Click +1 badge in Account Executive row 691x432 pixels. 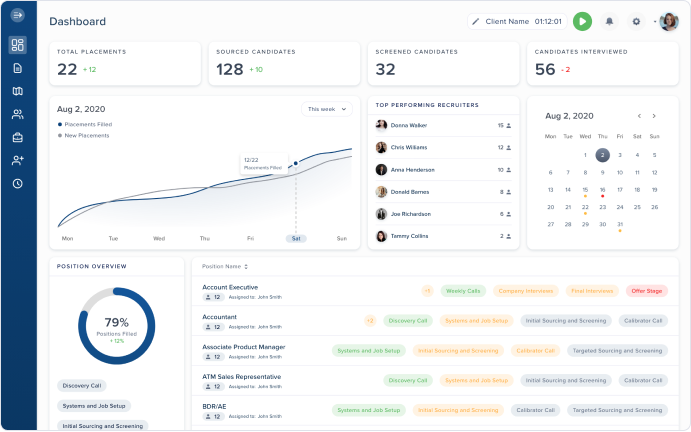[427, 291]
